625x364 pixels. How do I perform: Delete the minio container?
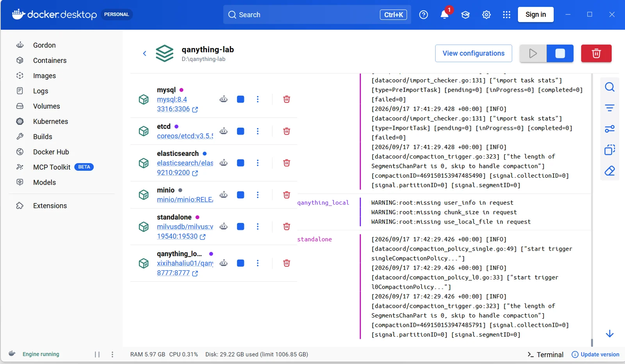286,195
